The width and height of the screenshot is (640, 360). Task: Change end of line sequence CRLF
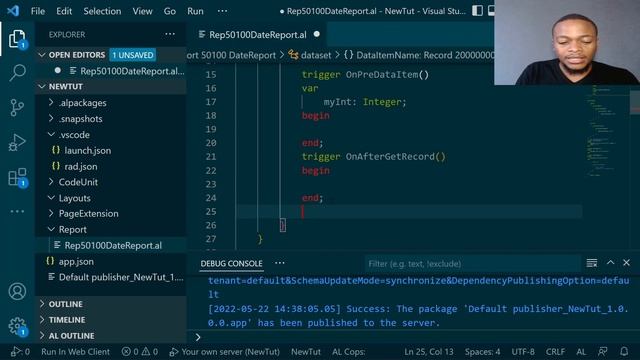[x=555, y=351]
